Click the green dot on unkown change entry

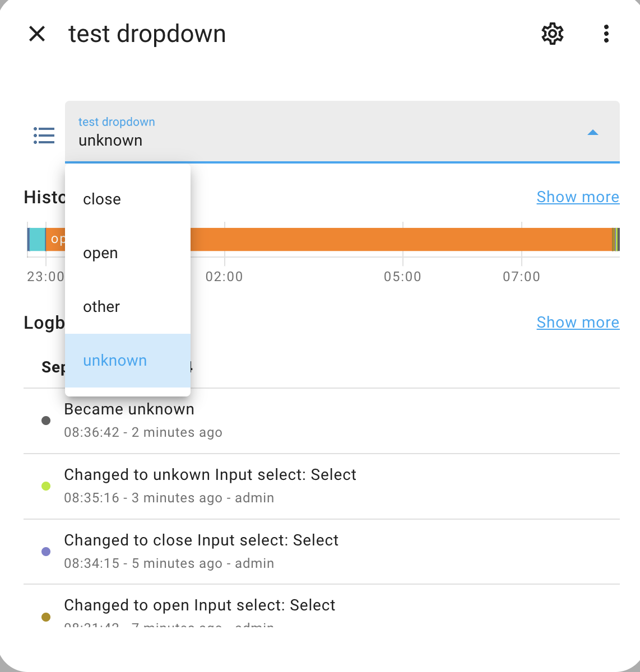46,486
